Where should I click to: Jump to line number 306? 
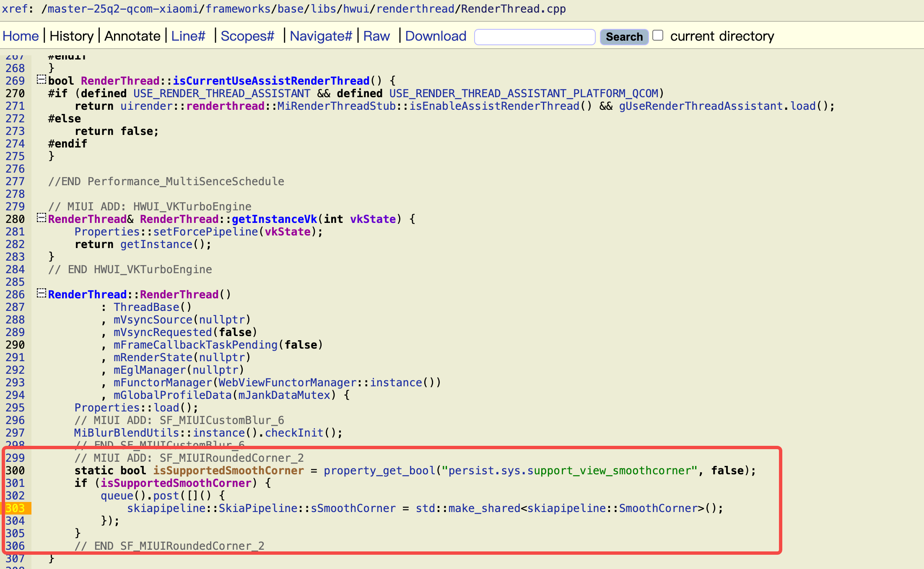click(x=15, y=546)
